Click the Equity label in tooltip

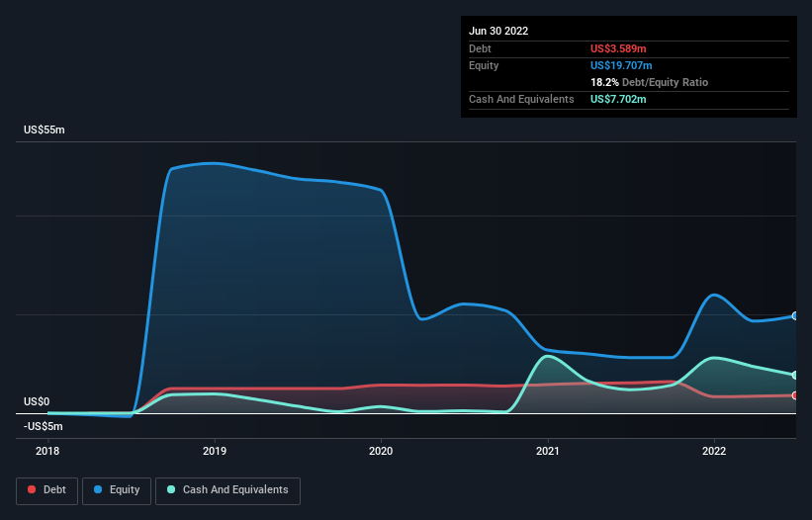(x=484, y=65)
